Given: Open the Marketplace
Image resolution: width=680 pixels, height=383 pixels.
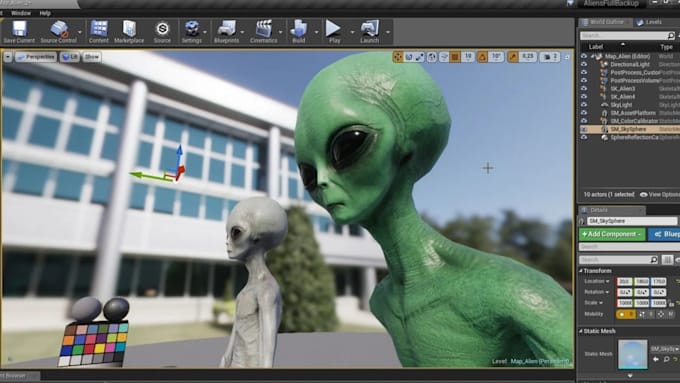Looking at the screenshot, I should [x=129, y=32].
